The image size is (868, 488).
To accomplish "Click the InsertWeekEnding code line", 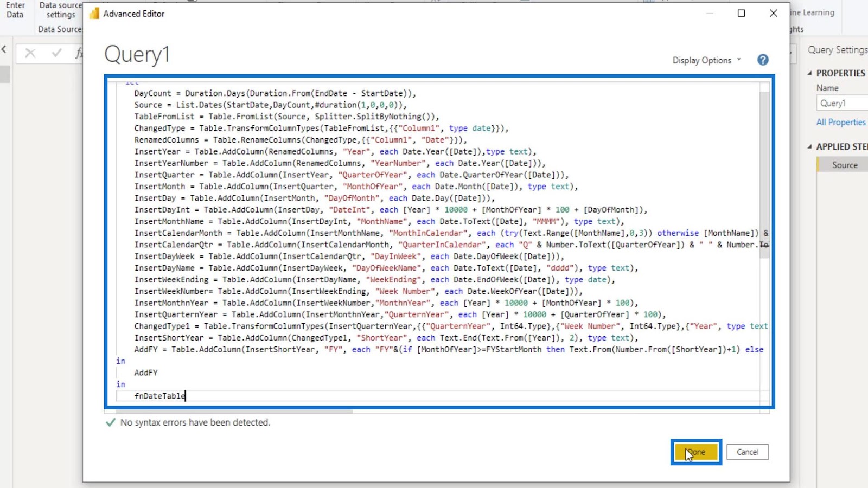I will click(x=375, y=280).
